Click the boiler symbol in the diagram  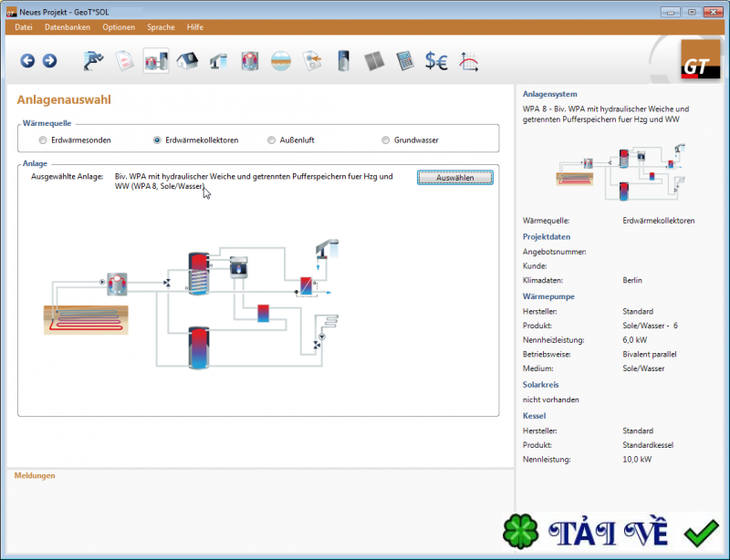(x=239, y=267)
